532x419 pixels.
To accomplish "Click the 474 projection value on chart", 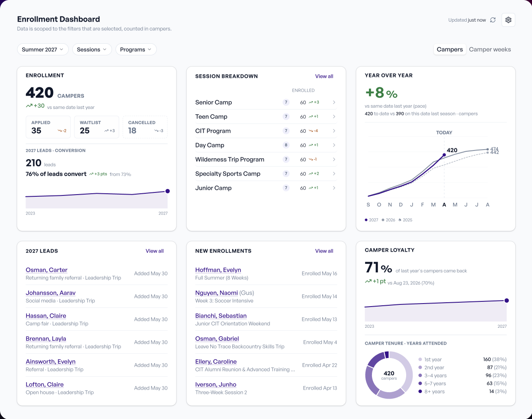I will (494, 149).
